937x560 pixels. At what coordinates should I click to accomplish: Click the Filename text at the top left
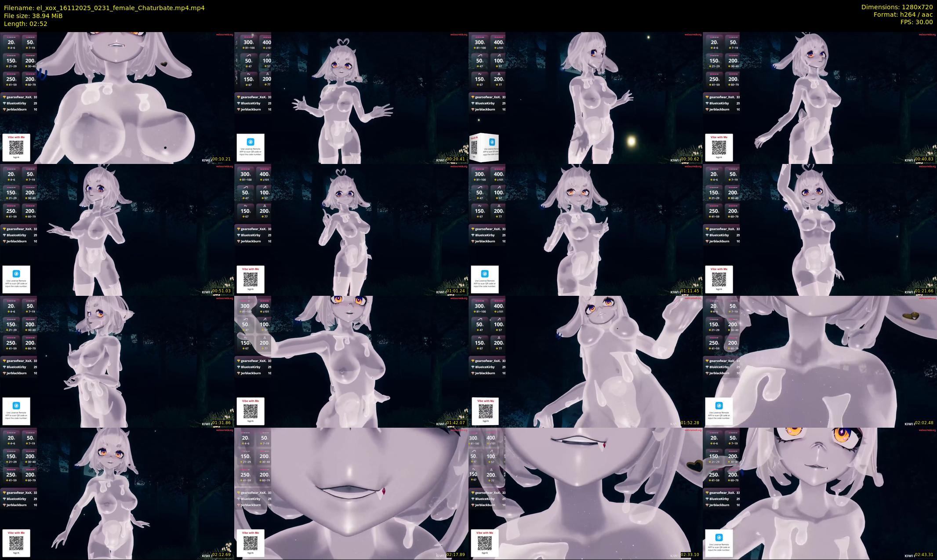point(104,8)
